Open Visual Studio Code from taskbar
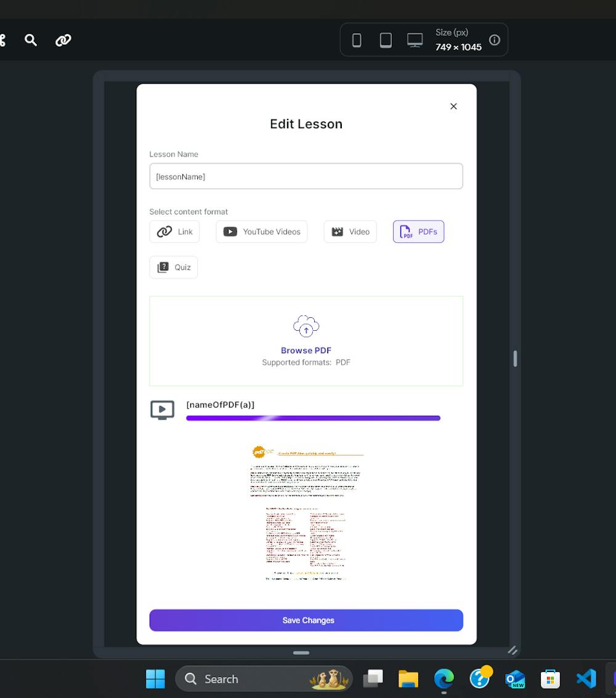616x698 pixels. 586,679
